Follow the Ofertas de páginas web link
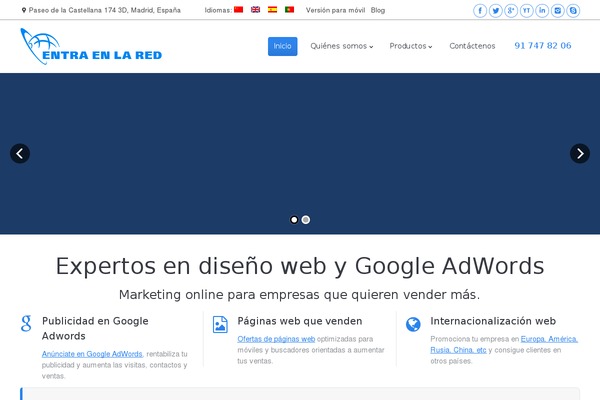The height and width of the screenshot is (400, 600). [x=276, y=339]
